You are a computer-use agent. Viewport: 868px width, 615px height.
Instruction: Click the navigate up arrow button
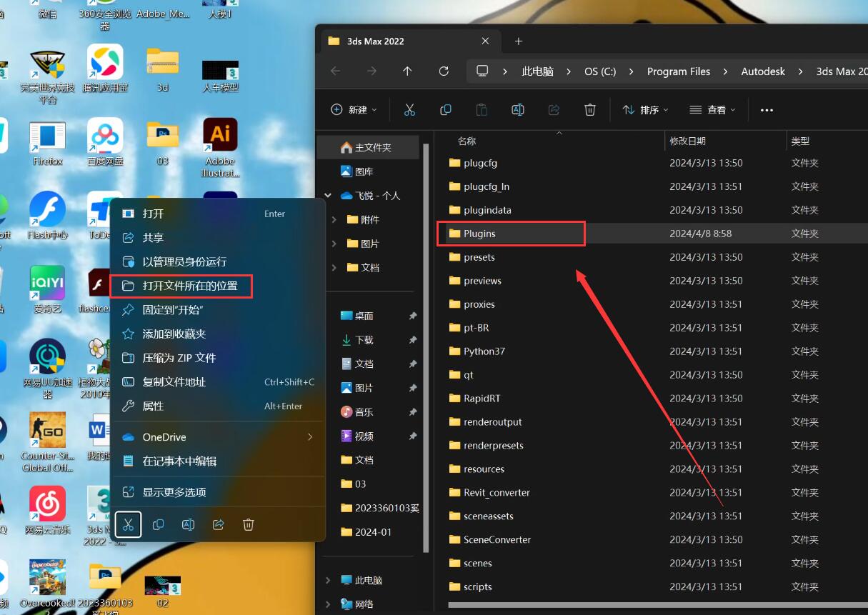[407, 71]
